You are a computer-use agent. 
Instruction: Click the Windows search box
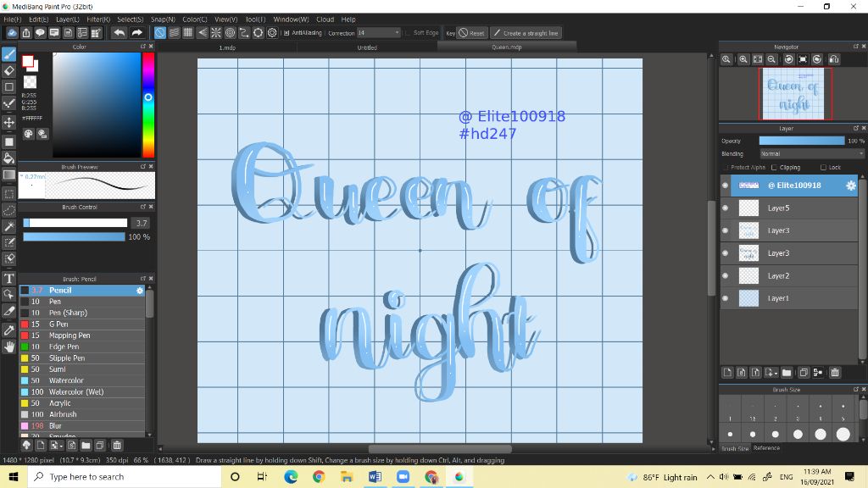[x=125, y=477]
